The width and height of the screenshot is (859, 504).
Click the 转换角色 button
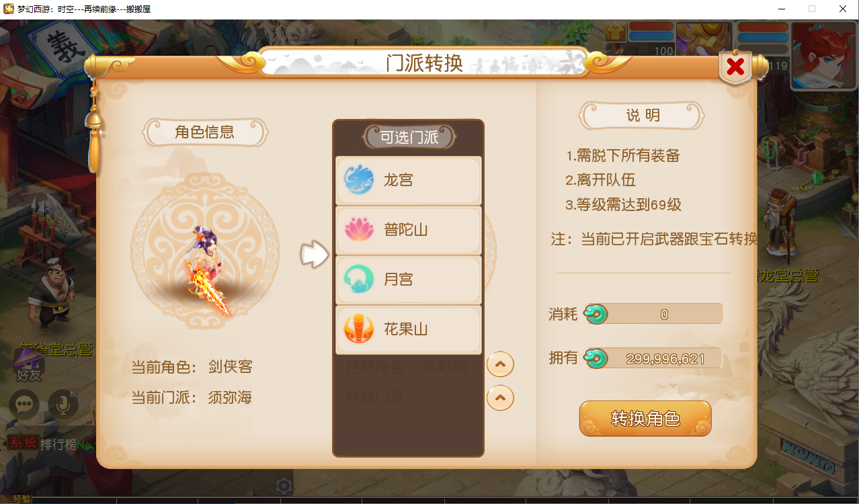point(645,419)
